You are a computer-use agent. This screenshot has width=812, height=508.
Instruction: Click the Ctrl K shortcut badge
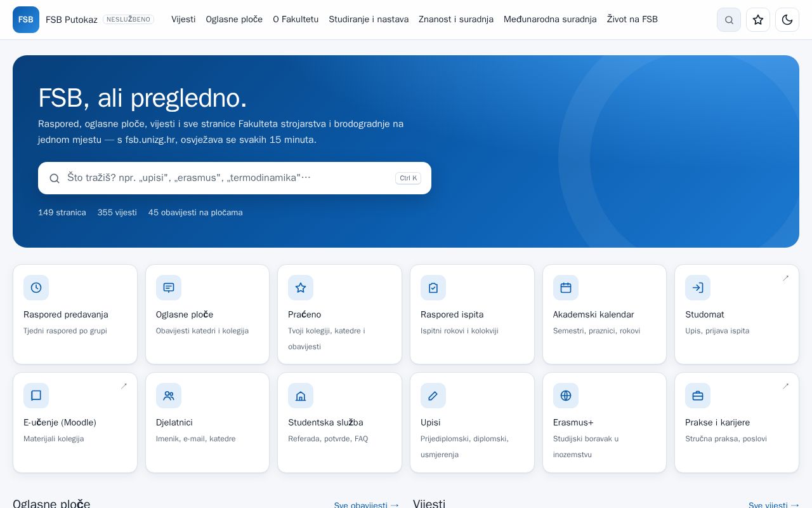point(408,178)
